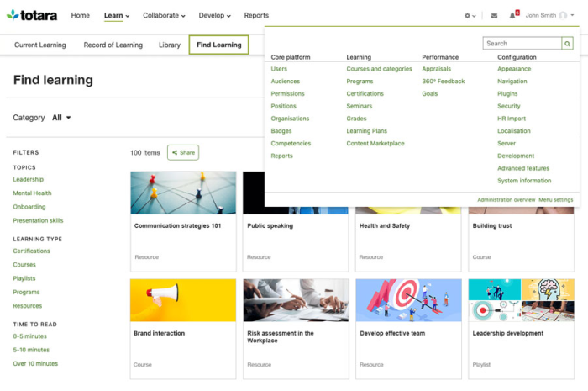Open Advanced features link
This screenshot has width=588, height=391.
coord(523,167)
